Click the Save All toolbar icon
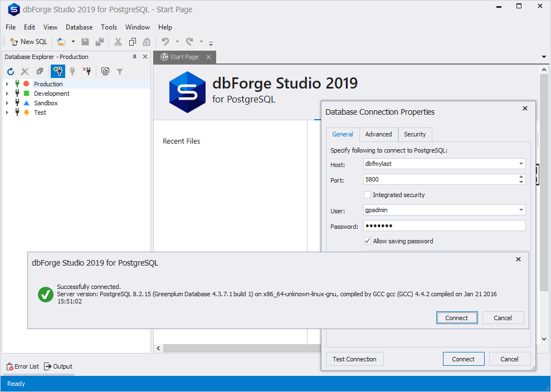This screenshot has height=392, width=551. click(x=100, y=42)
